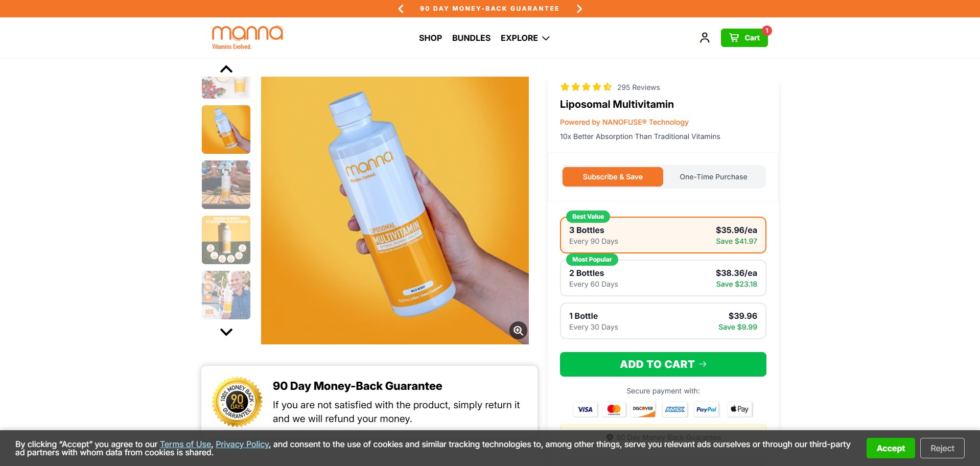Switch to One-Time Purchase tab
Image resolution: width=980 pixels, height=466 pixels.
click(x=713, y=177)
